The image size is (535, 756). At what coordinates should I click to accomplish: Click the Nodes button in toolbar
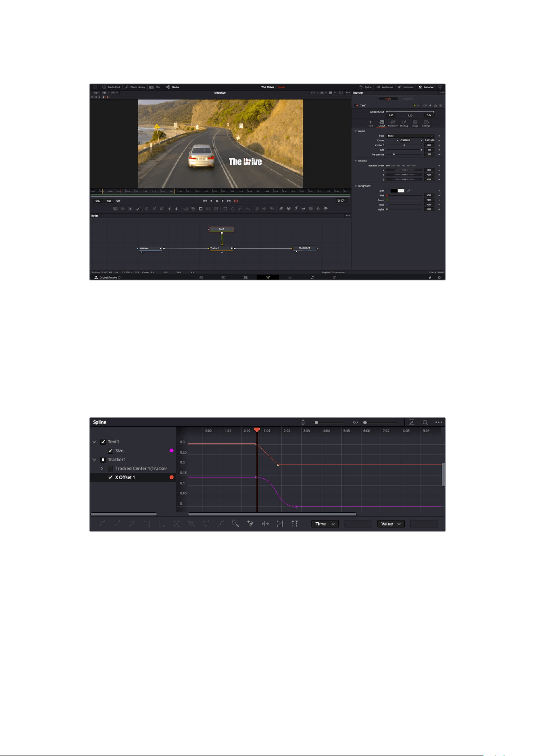coord(173,87)
